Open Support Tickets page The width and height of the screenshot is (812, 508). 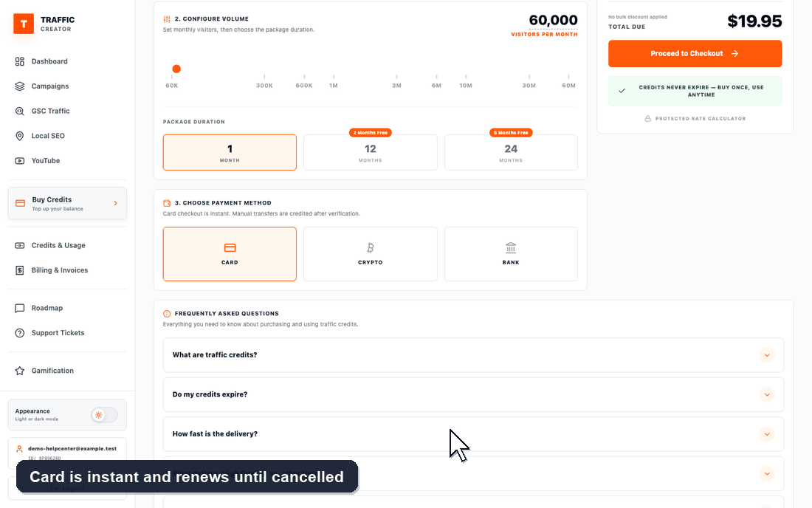coord(67,333)
